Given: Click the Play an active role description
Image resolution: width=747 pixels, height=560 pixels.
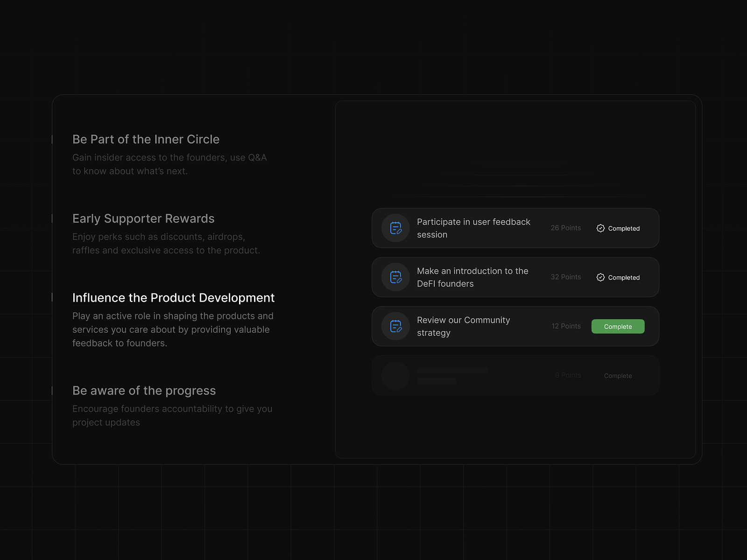Looking at the screenshot, I should point(173,329).
